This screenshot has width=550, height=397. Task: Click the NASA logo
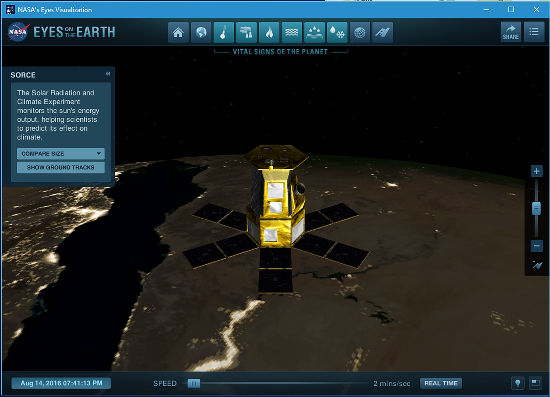click(18, 32)
